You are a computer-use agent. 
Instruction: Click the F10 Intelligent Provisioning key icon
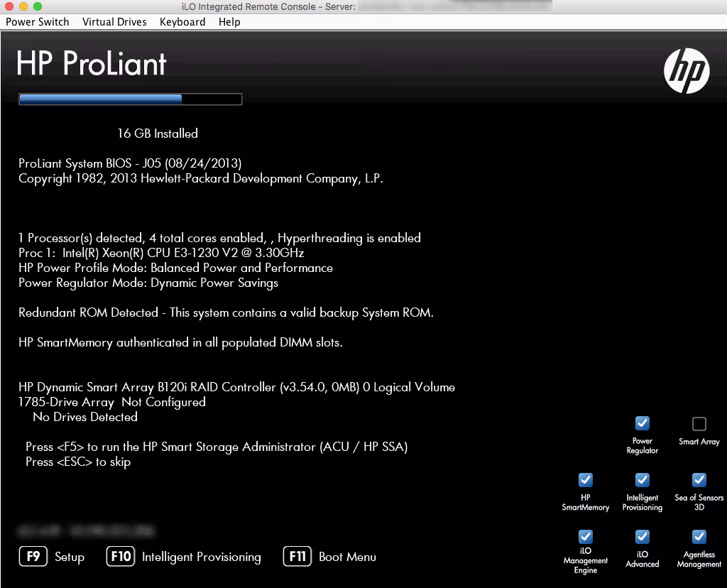[121, 556]
